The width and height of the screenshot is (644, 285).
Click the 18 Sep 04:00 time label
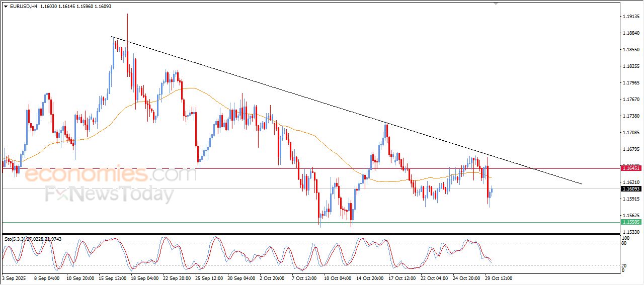[144, 277]
